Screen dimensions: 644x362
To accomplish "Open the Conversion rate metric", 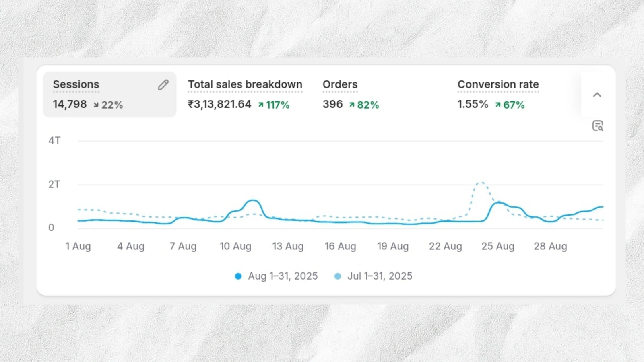I will click(498, 85).
